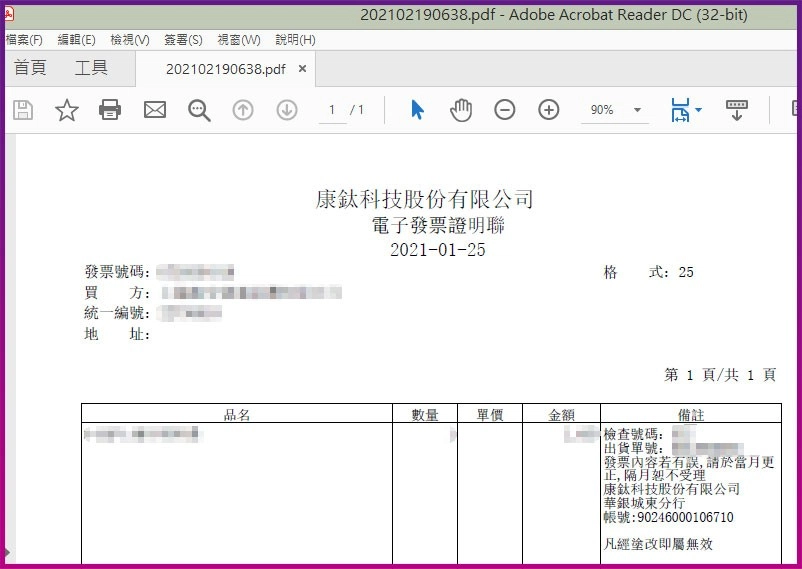
Task: Click the account number 帳號:90246000106710
Action: 669,517
